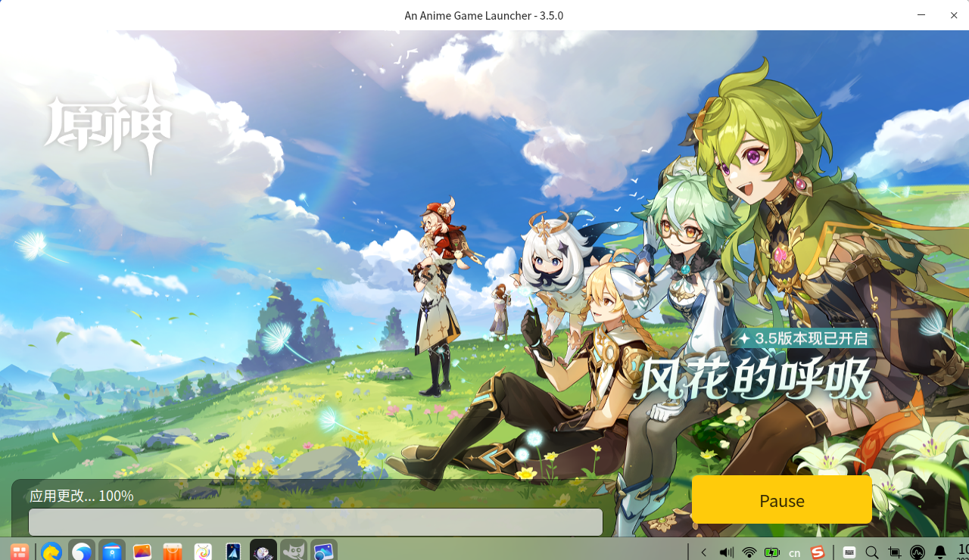Click the Wi-Fi status icon
The image size is (969, 560).
pos(749,552)
